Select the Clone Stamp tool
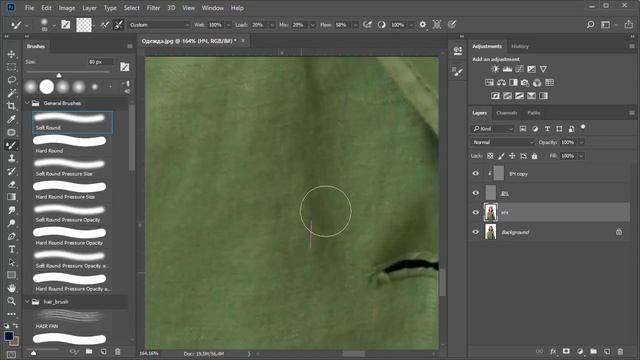The height and width of the screenshot is (360, 640). 11,158
